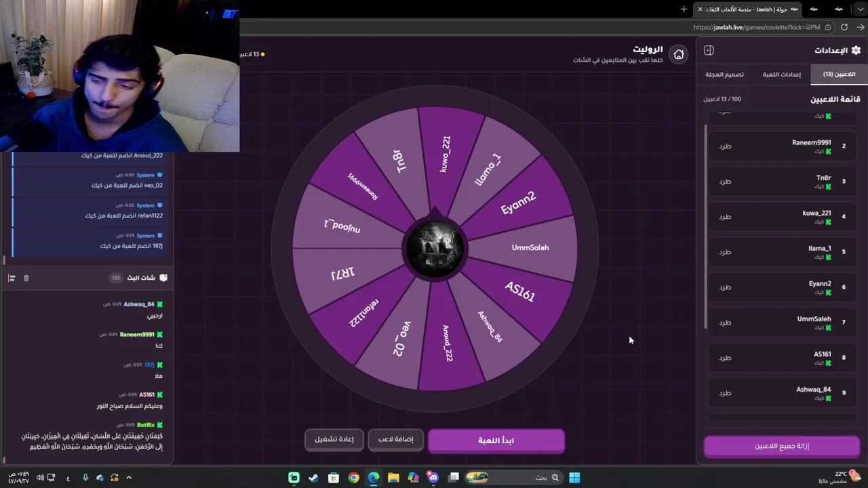Viewport: 868px width, 488px height.
Task: Click the taskbar volume speaker icon
Action: (x=40, y=478)
